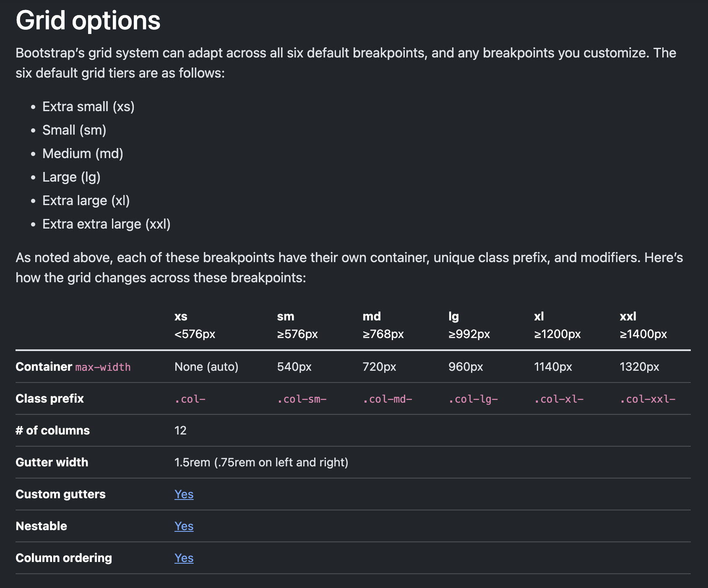The width and height of the screenshot is (708, 588).
Task: Click the "None (auto)" table cell
Action: tap(206, 367)
